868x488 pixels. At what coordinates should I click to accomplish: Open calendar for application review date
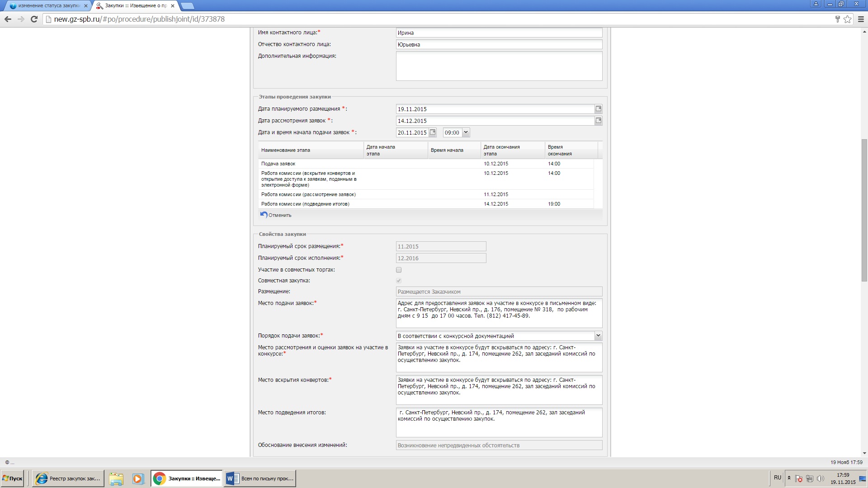[598, 121]
